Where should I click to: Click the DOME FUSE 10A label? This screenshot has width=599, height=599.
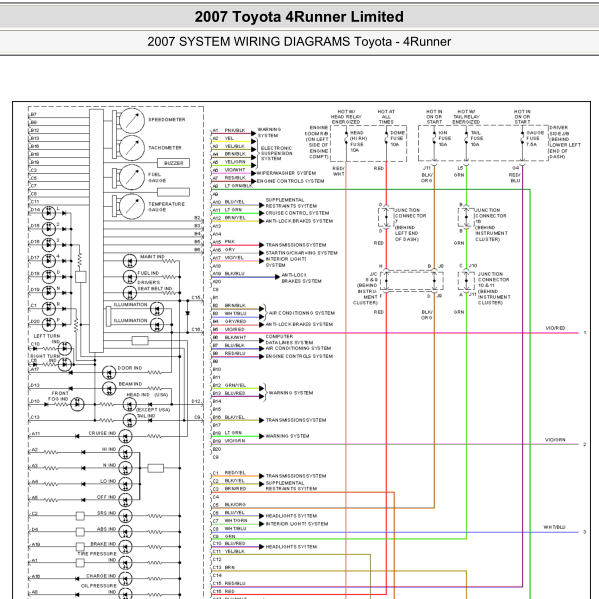(x=397, y=138)
